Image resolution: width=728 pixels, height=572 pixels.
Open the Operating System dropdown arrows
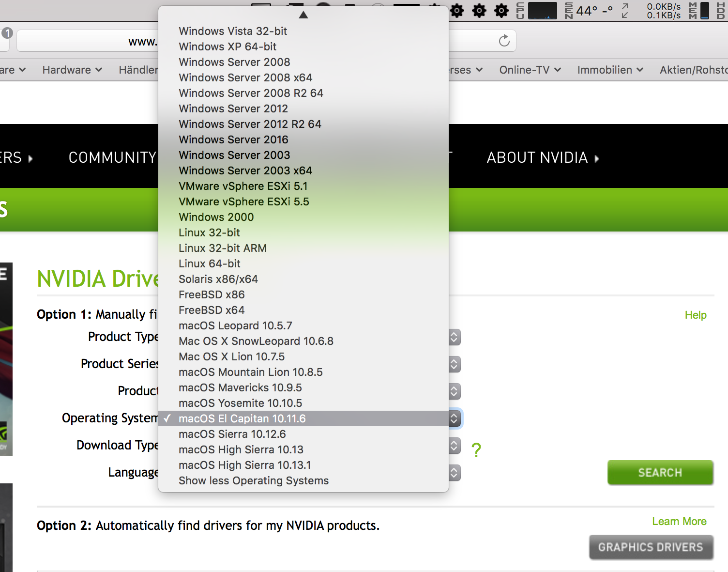click(x=454, y=418)
